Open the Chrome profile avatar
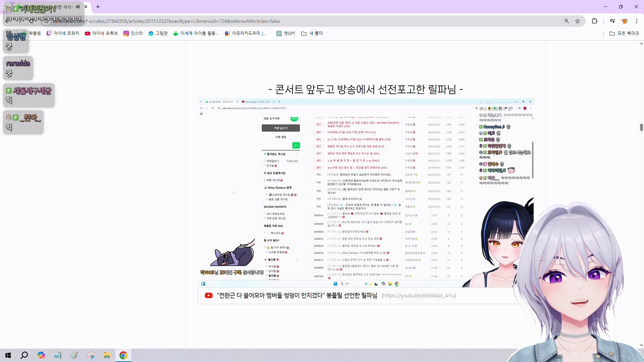Viewport: 644px width, 362px height. 625,21
